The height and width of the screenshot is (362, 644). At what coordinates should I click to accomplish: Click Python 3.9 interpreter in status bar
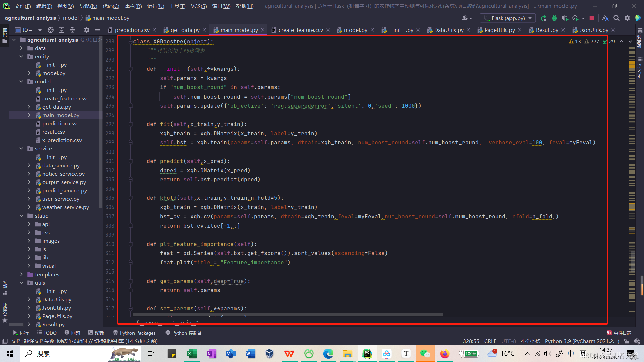pos(582,341)
